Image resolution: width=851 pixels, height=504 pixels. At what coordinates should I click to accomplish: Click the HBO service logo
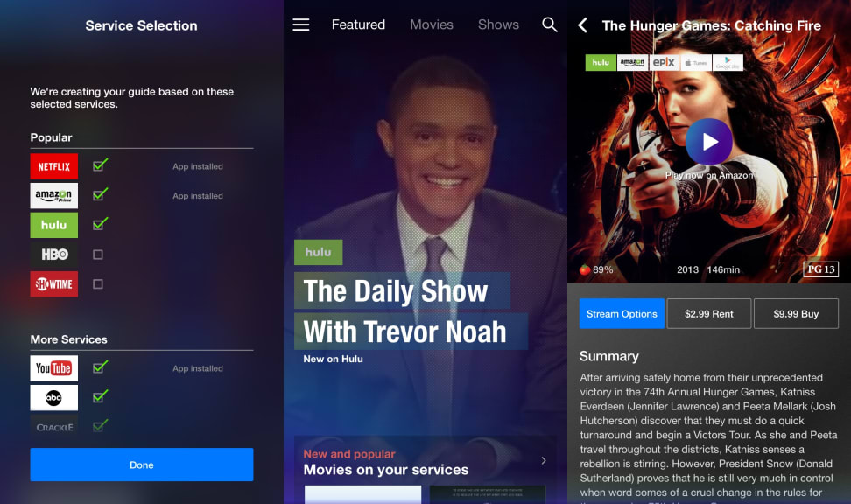click(53, 255)
